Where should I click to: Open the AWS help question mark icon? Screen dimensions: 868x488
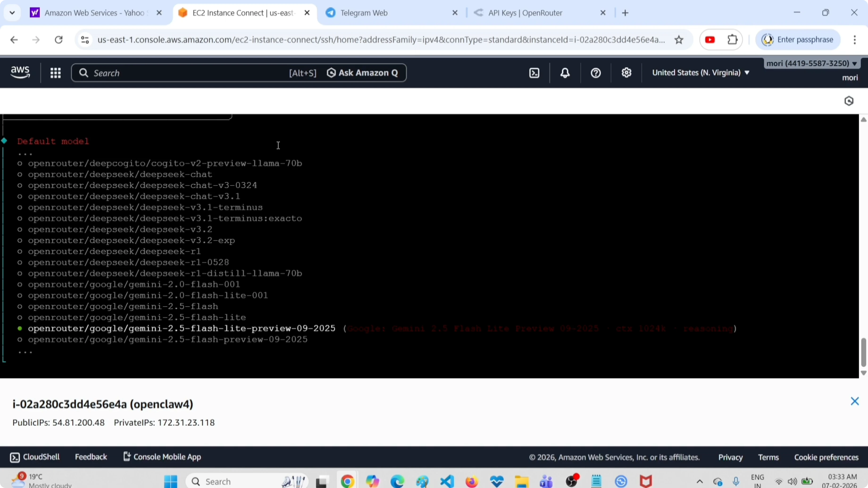click(x=596, y=73)
